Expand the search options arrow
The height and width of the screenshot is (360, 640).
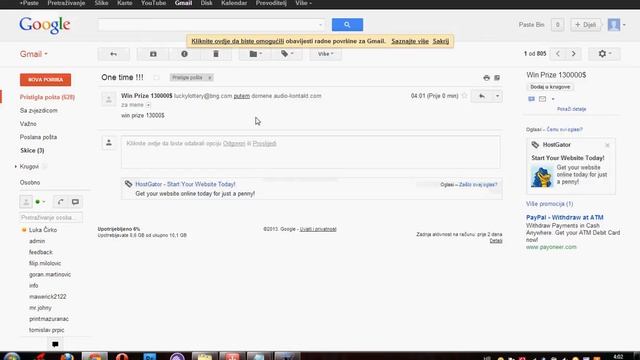[320, 25]
